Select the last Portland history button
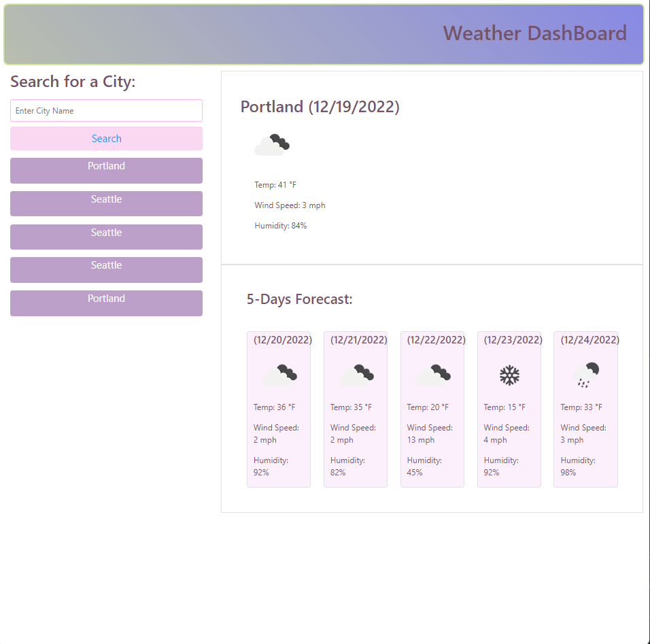This screenshot has width=650, height=644. point(106,303)
